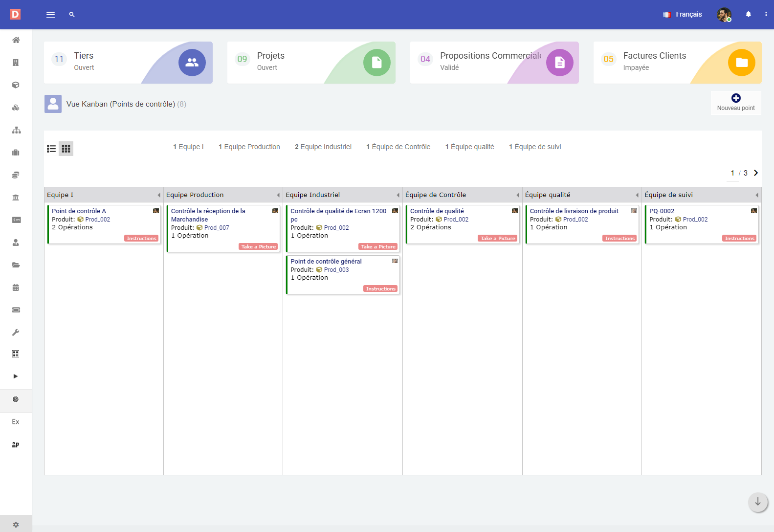This screenshot has width=774, height=532.
Task: Open the calendar icon in the sidebar
Action: (x=16, y=288)
